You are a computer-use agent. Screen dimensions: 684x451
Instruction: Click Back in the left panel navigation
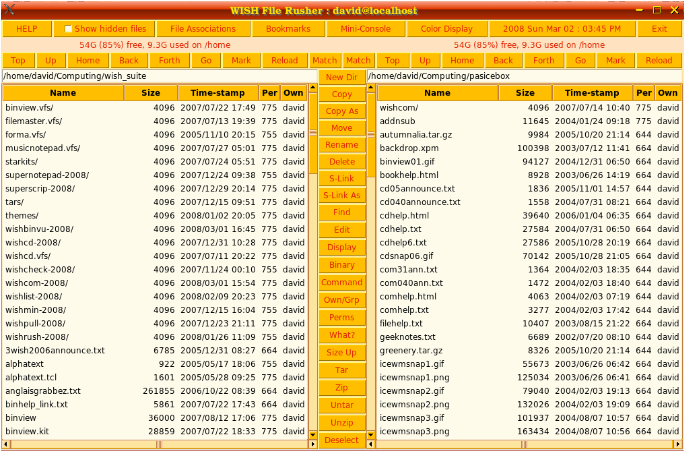129,60
